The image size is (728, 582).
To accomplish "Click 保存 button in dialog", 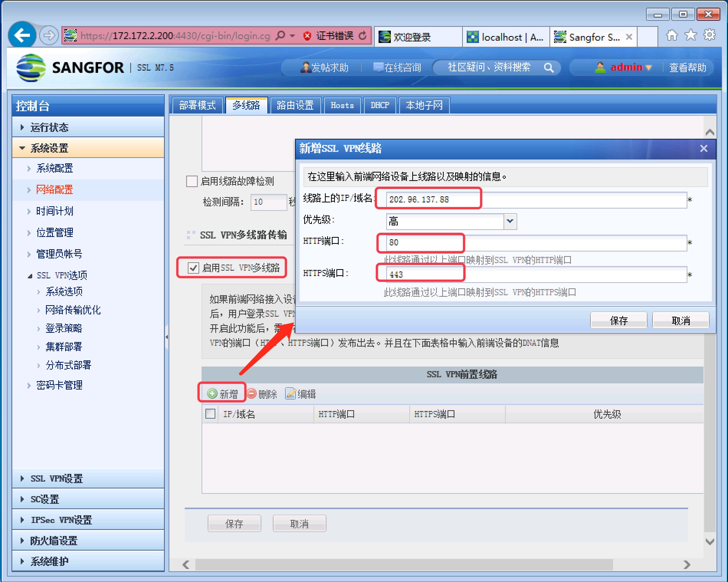I will click(618, 320).
